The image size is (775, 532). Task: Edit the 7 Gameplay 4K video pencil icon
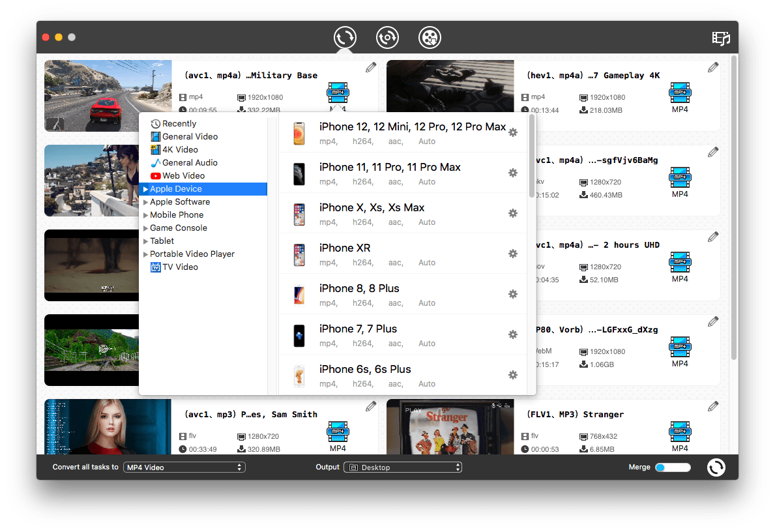tap(712, 68)
